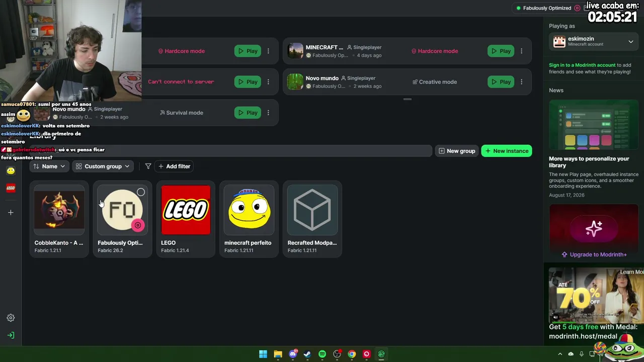This screenshot has width=644, height=362.
Task: Open the news article preview image
Action: tap(594, 126)
